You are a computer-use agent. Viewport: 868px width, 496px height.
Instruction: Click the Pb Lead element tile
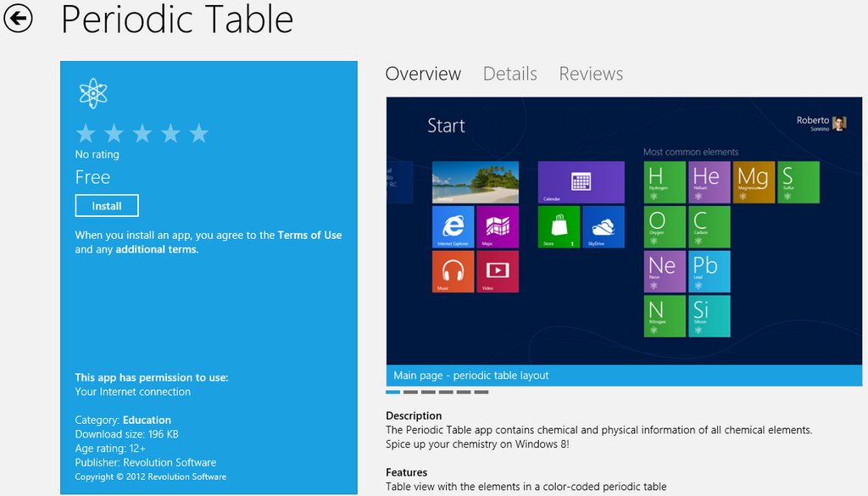coord(709,272)
